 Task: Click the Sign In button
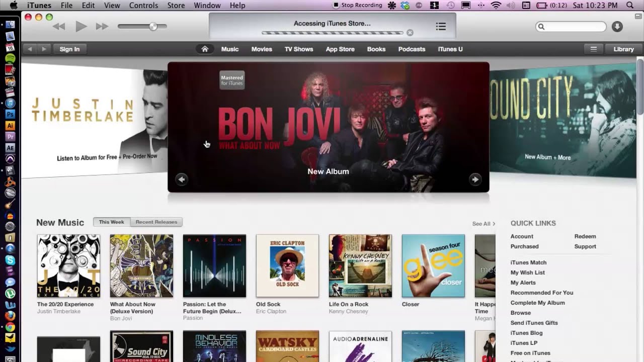pyautogui.click(x=69, y=49)
